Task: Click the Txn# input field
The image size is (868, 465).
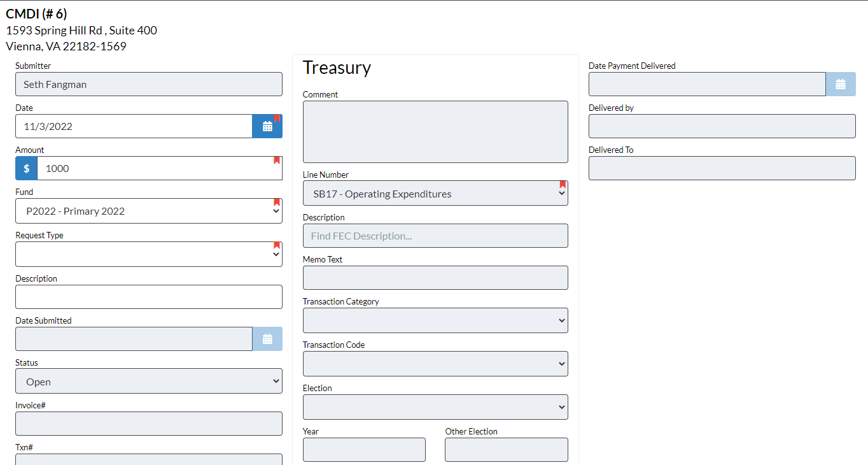Action: 149,459
